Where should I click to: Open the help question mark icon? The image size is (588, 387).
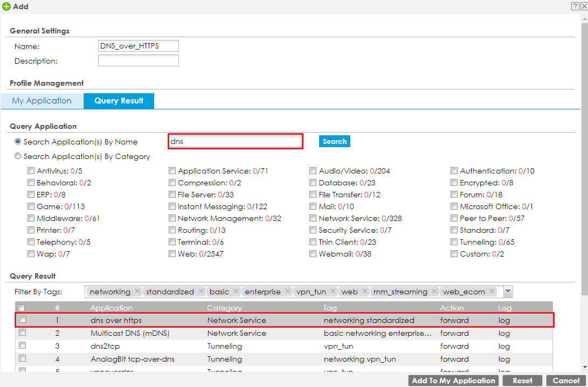pyautogui.click(x=575, y=5)
